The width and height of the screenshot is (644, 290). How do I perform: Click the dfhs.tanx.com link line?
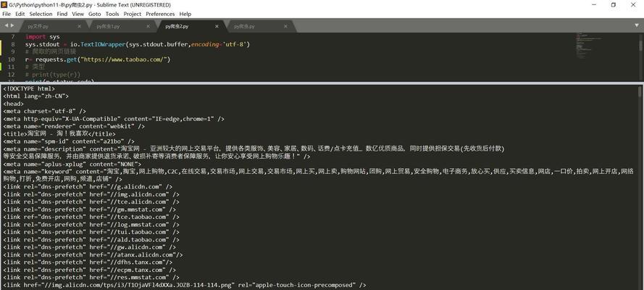tap(88, 262)
